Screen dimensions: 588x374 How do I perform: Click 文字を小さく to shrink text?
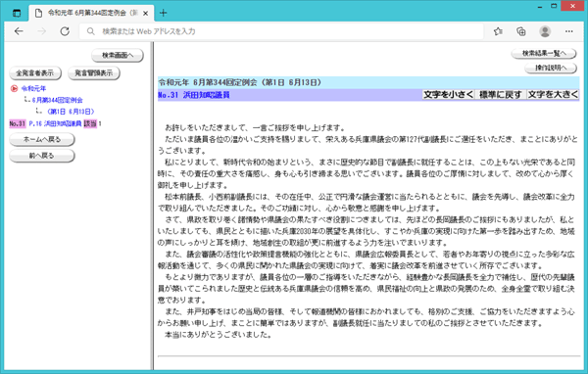pos(448,95)
